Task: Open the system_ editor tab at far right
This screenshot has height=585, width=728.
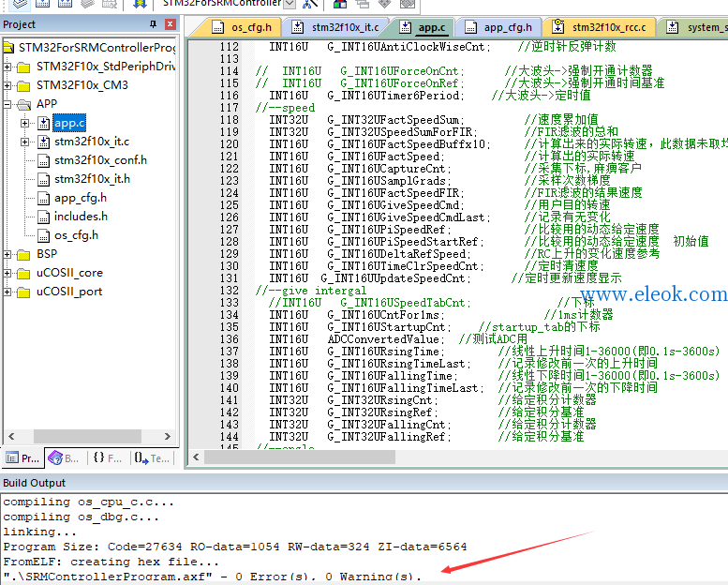Action: pos(694,27)
